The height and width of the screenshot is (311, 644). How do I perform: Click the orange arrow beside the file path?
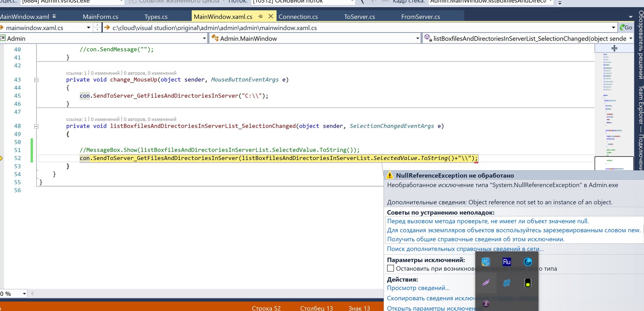107,28
